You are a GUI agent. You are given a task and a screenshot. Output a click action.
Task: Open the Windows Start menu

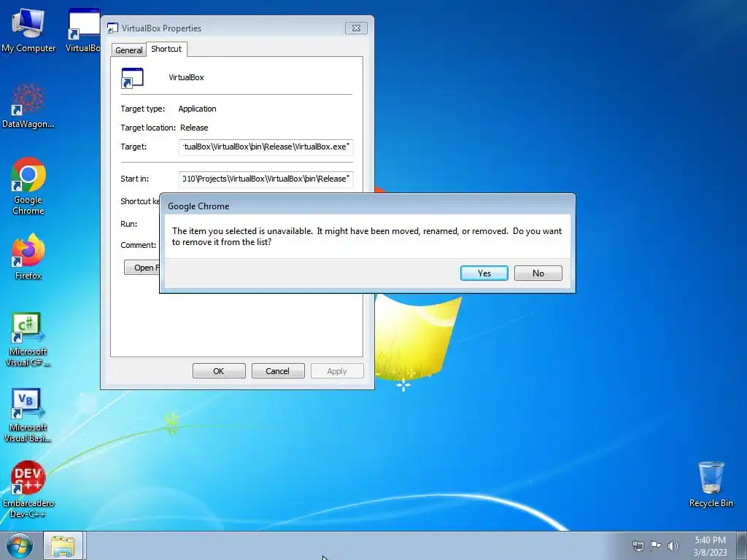(x=20, y=545)
